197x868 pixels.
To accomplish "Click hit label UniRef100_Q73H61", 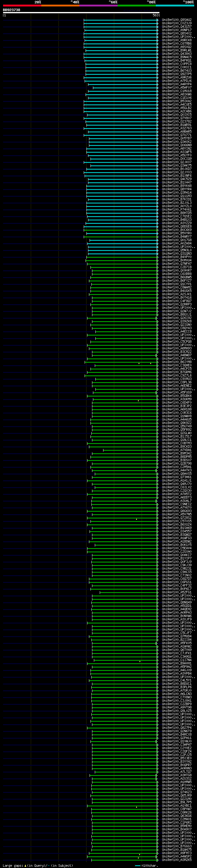I will click(177, 477).
